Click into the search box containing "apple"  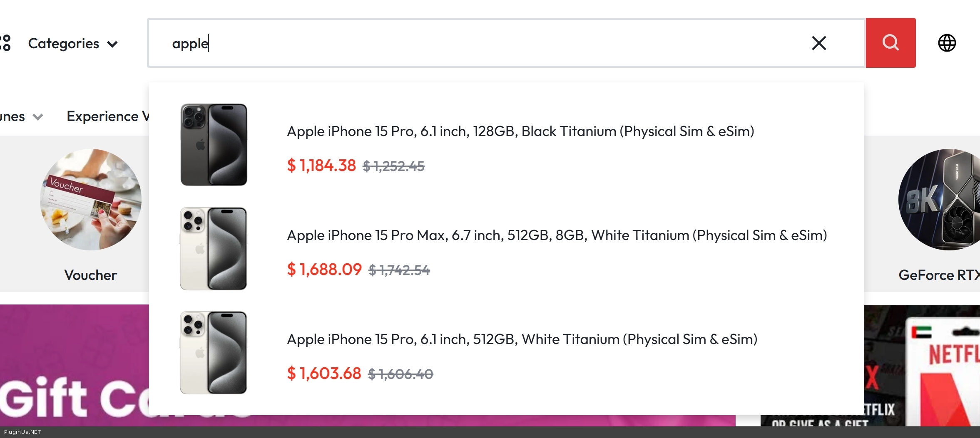click(458, 43)
